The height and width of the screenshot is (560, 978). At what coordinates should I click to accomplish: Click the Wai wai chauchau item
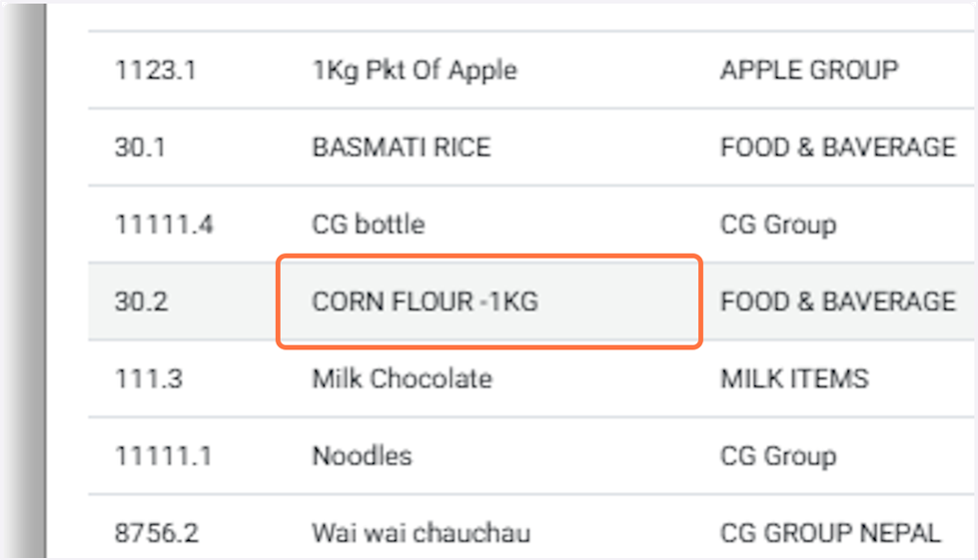tap(421, 533)
